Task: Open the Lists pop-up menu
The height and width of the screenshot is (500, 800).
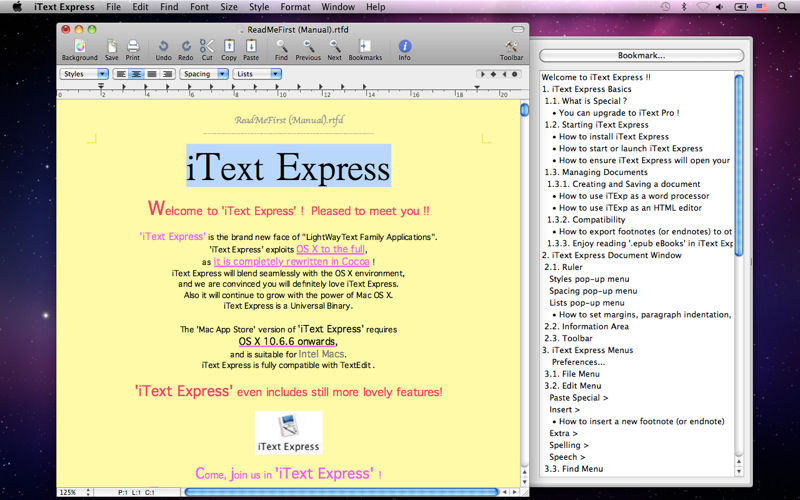Action: [x=257, y=74]
